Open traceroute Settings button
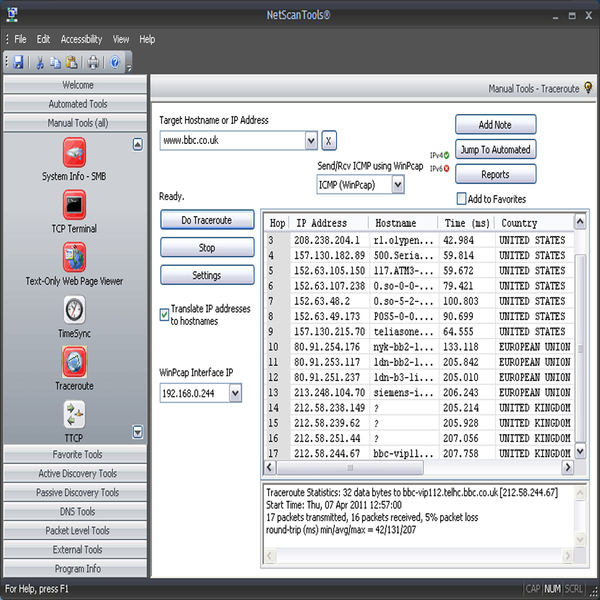The height and width of the screenshot is (600, 600). click(x=207, y=275)
